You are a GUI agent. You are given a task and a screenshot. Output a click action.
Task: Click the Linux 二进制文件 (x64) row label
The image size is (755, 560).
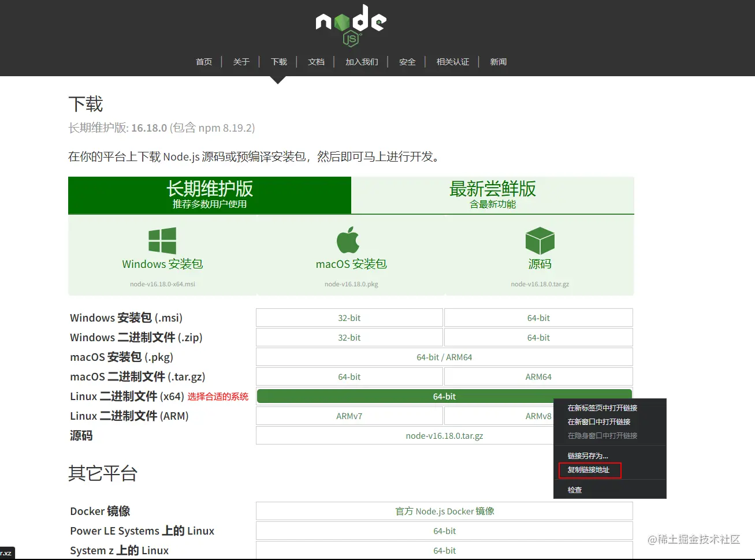coord(127,397)
